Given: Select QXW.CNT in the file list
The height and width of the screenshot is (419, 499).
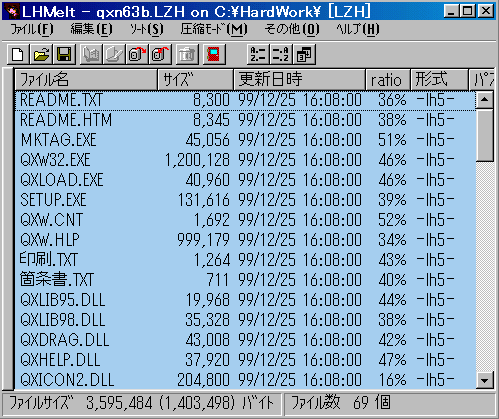Looking at the screenshot, I should click(x=51, y=220).
